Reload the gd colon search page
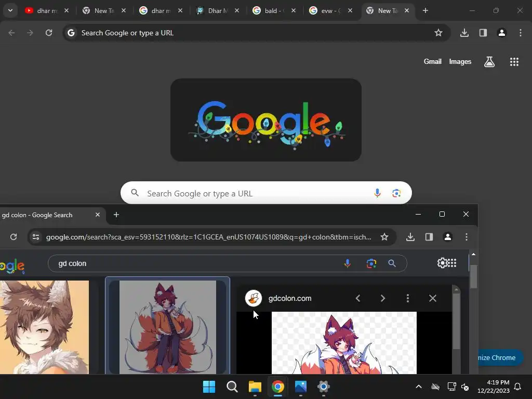 coord(14,237)
